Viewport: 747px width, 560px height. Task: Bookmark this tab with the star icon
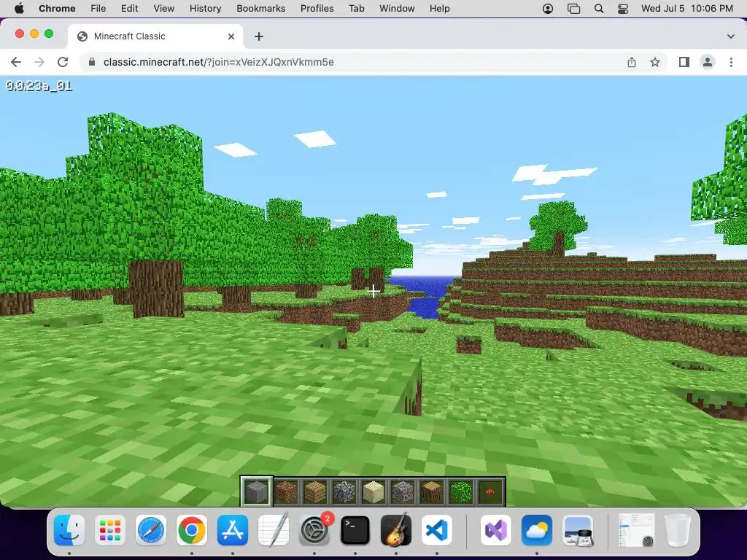pyautogui.click(x=655, y=62)
